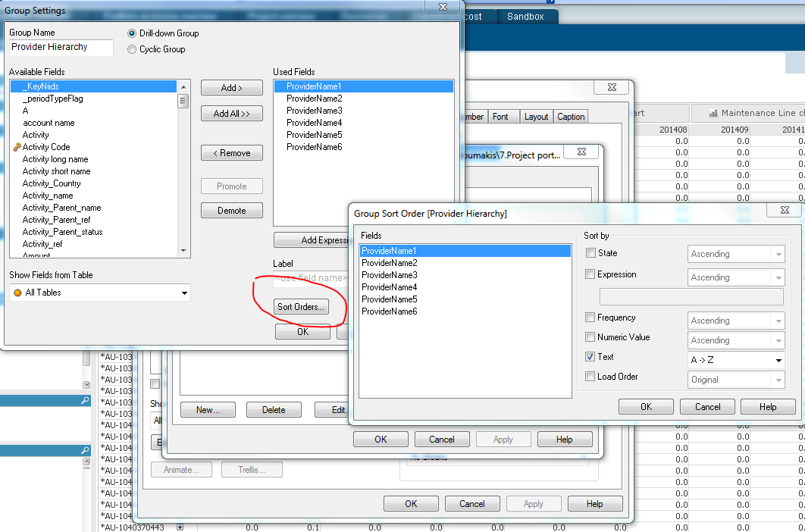Select account name in Available Fields
This screenshot has width=805, height=532.
click(93, 123)
